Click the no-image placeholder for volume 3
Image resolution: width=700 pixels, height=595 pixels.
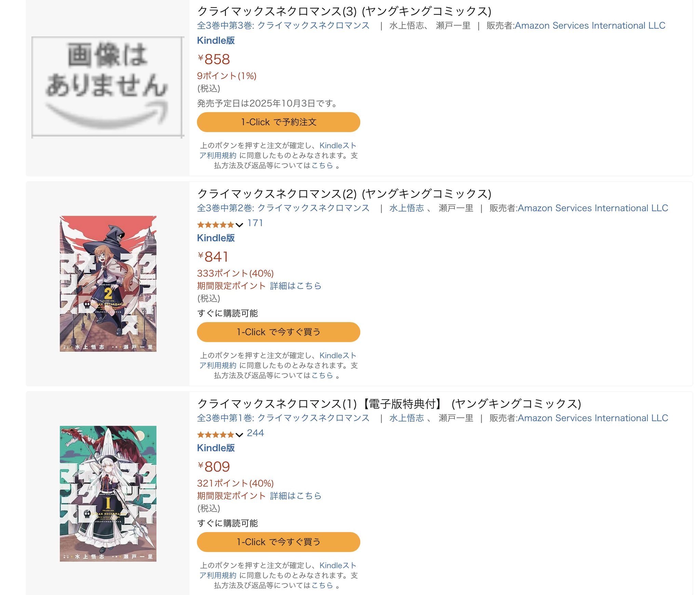108,87
